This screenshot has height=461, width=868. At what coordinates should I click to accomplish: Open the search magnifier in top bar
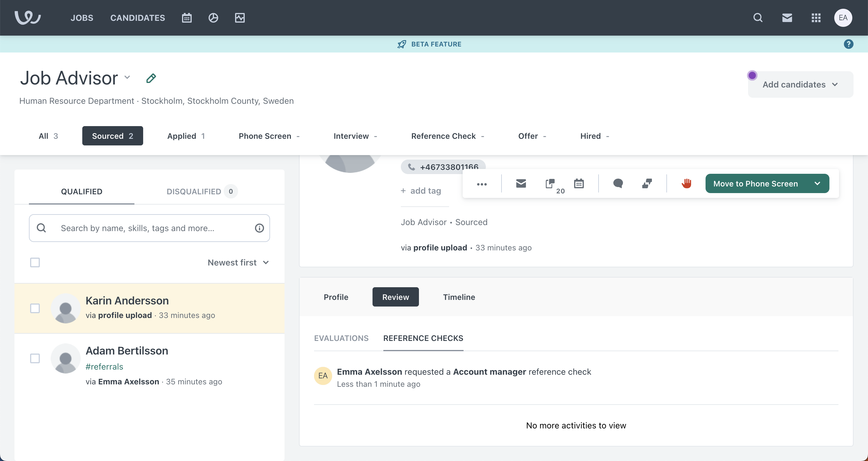click(758, 18)
